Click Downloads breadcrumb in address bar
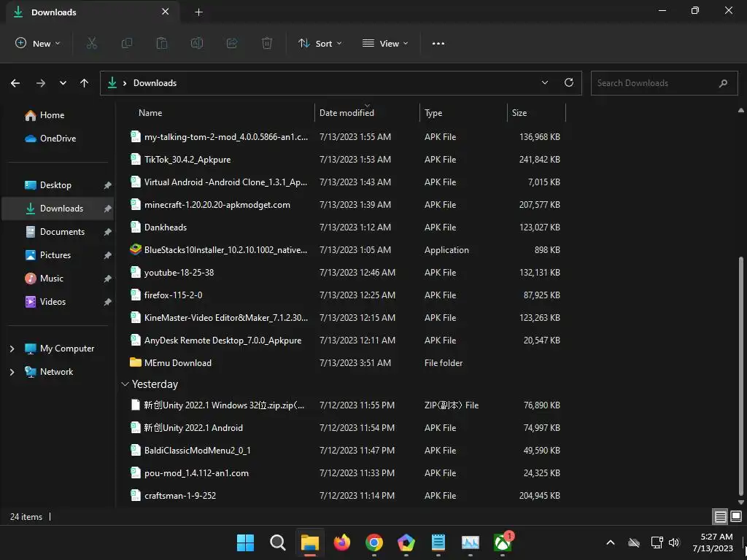Screen dimensions: 747x560 (x=155, y=83)
